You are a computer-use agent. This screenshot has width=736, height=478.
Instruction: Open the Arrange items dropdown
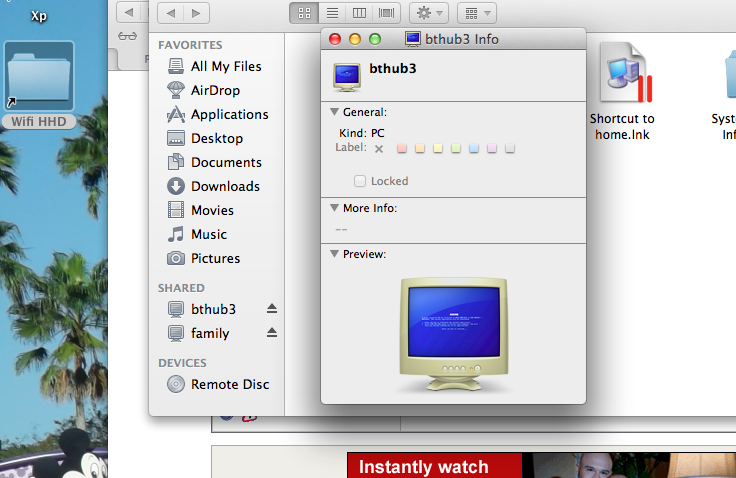[477, 13]
